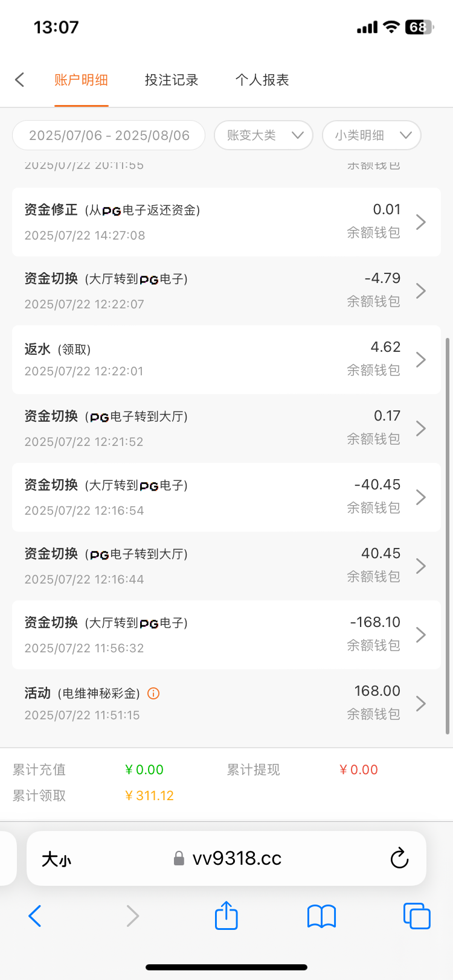The image size is (453, 980).
Task: Tap the vv9318.cc address bar
Action: click(237, 859)
